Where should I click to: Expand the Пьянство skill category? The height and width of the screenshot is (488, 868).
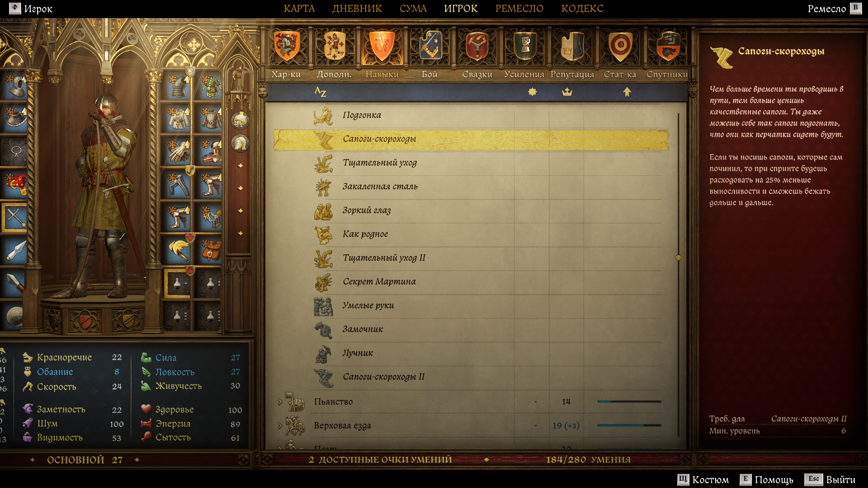280,402
